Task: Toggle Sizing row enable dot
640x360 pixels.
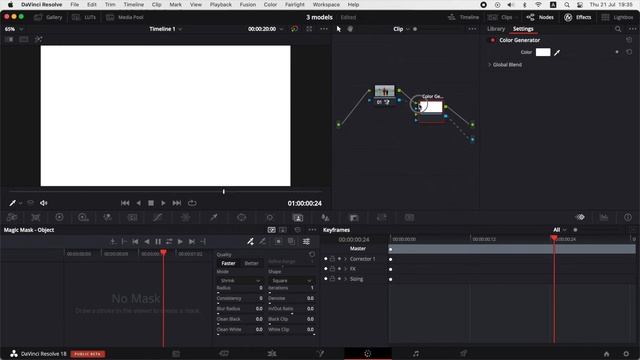Action: (325, 279)
